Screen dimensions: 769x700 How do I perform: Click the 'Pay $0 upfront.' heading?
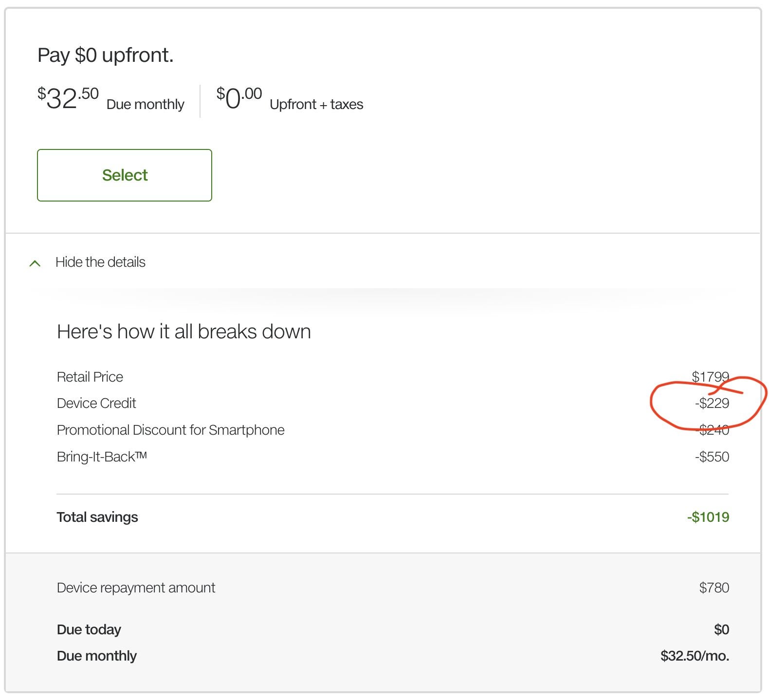(106, 55)
